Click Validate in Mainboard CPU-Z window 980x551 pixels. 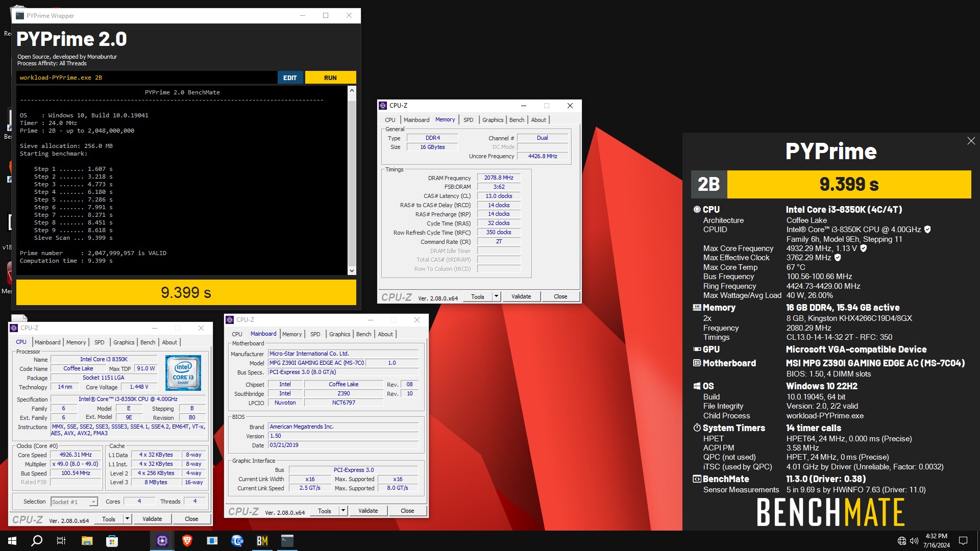click(x=368, y=511)
